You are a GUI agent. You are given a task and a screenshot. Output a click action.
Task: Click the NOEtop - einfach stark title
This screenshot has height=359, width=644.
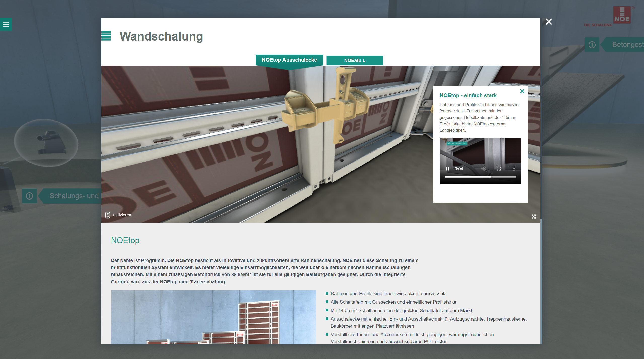pos(468,95)
